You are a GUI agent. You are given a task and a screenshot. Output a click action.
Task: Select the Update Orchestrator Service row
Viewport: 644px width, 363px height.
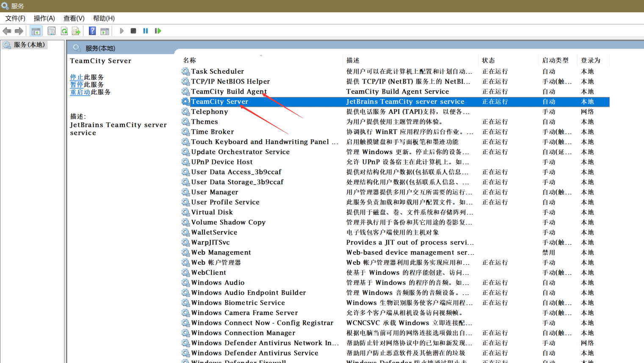coord(395,152)
